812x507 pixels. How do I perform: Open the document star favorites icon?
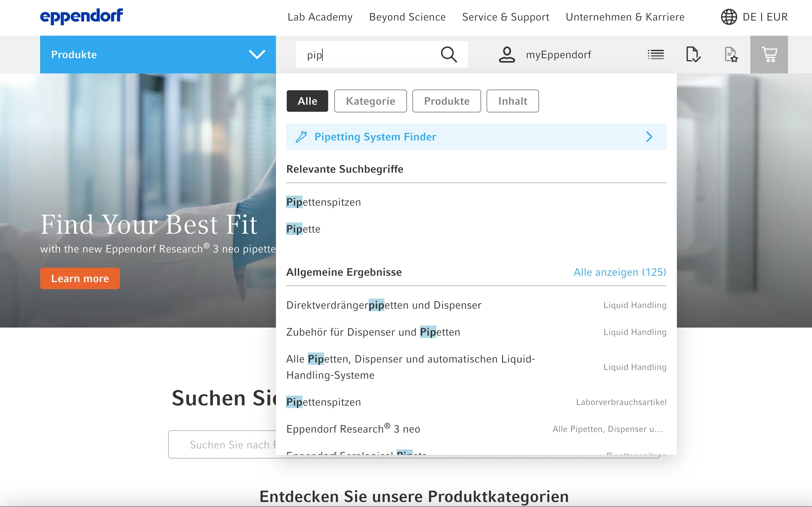731,55
